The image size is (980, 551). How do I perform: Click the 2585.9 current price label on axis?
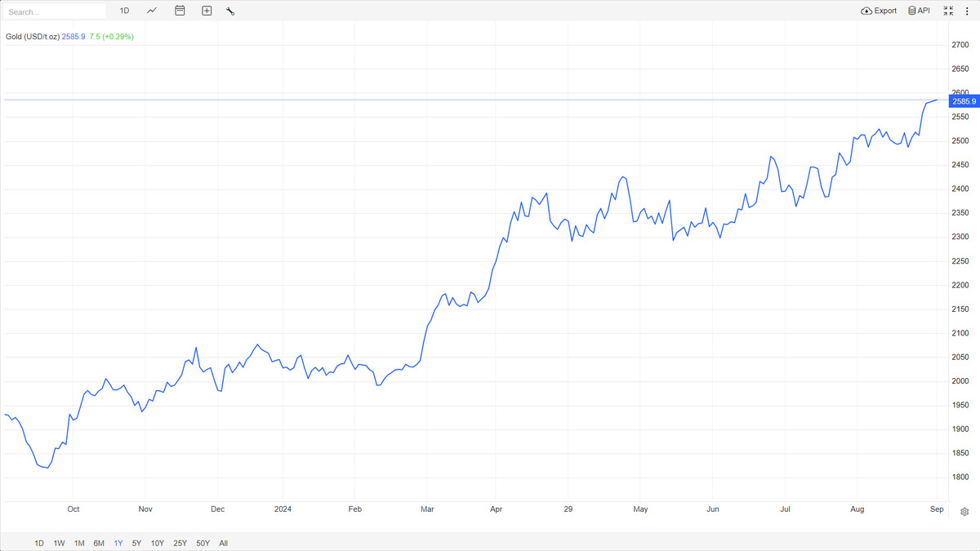(964, 100)
